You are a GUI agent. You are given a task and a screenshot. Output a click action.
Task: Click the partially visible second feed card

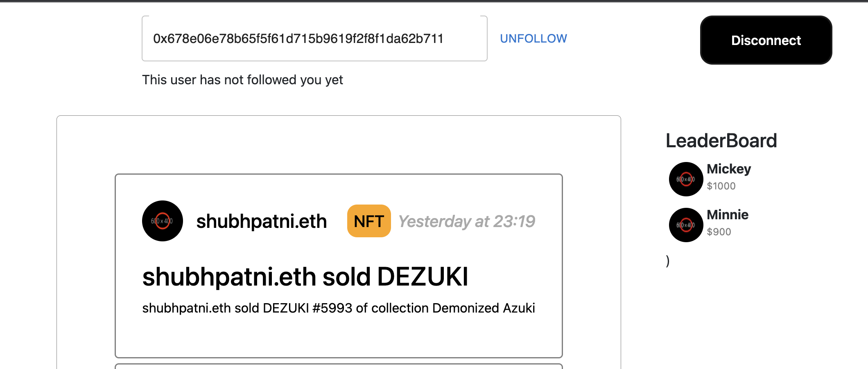coord(338,366)
